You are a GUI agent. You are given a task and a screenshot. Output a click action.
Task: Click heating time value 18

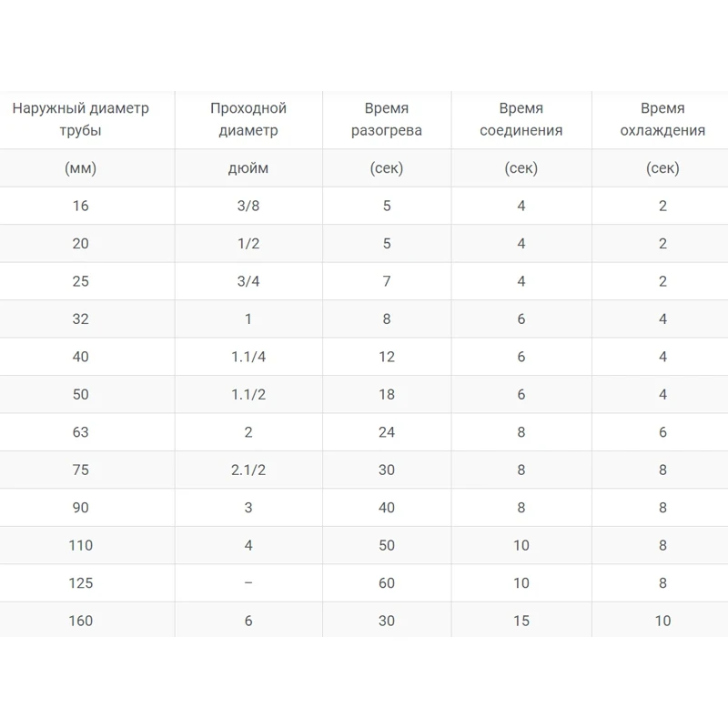click(387, 395)
